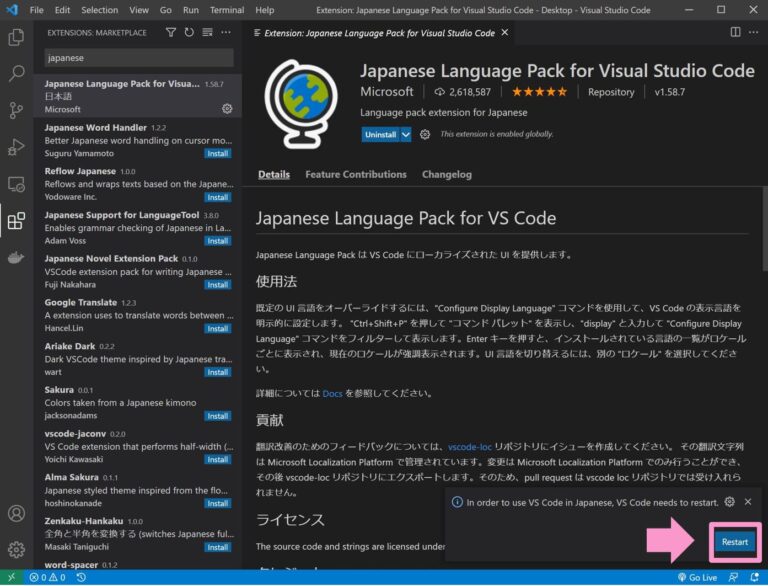Install Ariake Dark theme
The image size is (768, 586).
217,372
